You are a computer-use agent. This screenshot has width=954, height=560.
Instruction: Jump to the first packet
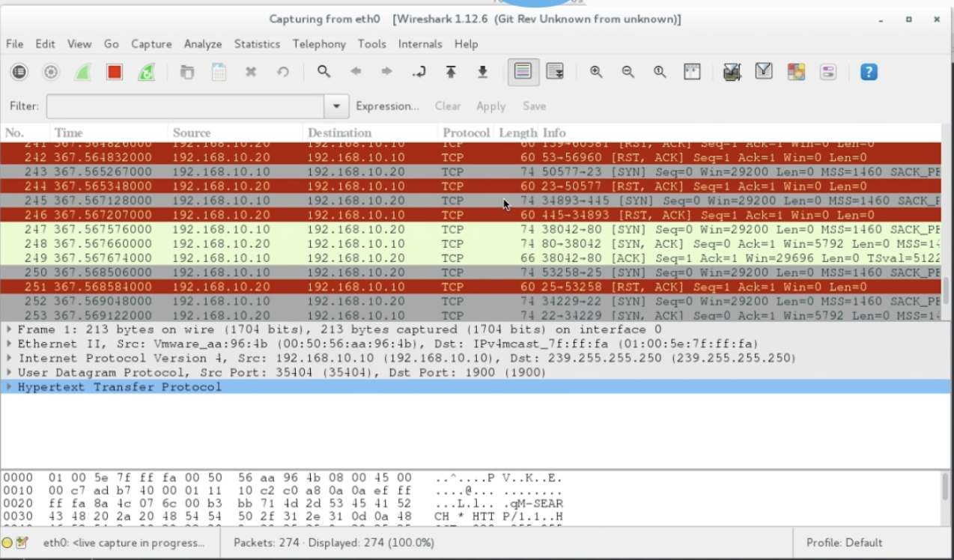451,72
